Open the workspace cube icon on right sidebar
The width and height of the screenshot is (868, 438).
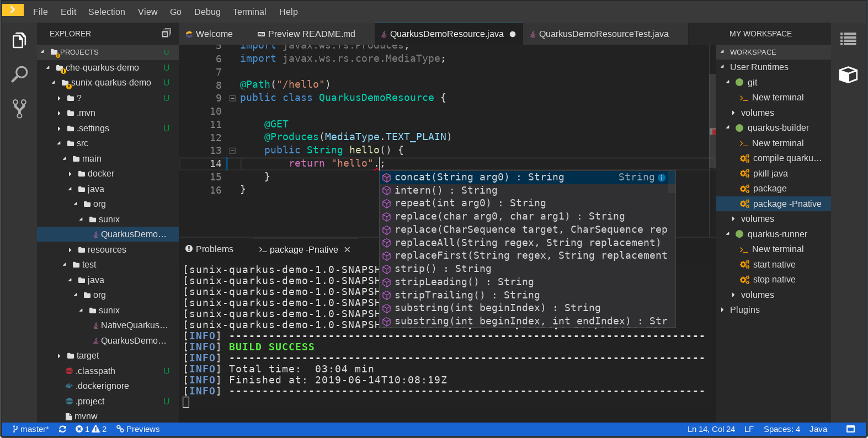point(848,74)
